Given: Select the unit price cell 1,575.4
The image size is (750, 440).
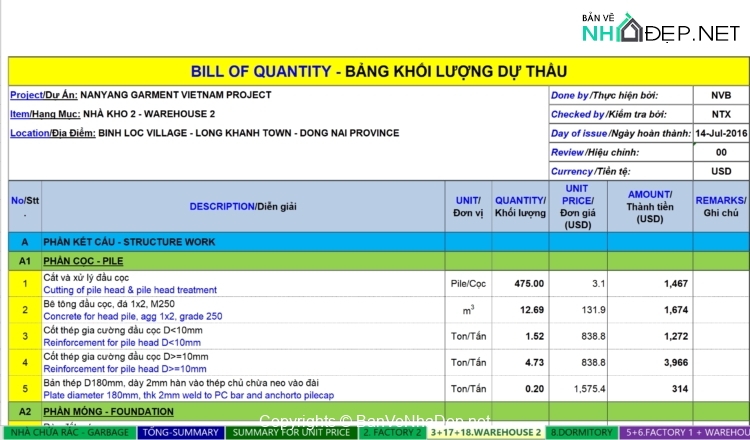Looking at the screenshot, I should click(578, 388).
